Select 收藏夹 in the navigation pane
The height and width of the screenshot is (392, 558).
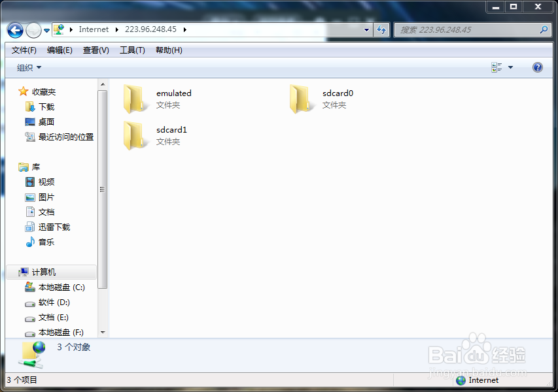point(44,92)
